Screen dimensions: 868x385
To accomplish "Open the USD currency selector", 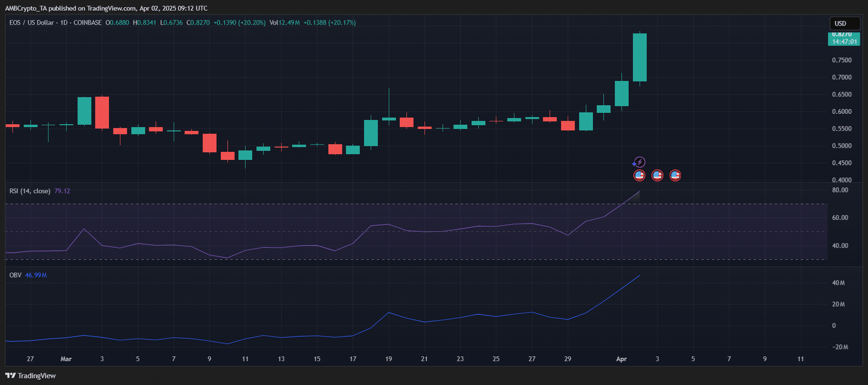I will click(x=844, y=23).
